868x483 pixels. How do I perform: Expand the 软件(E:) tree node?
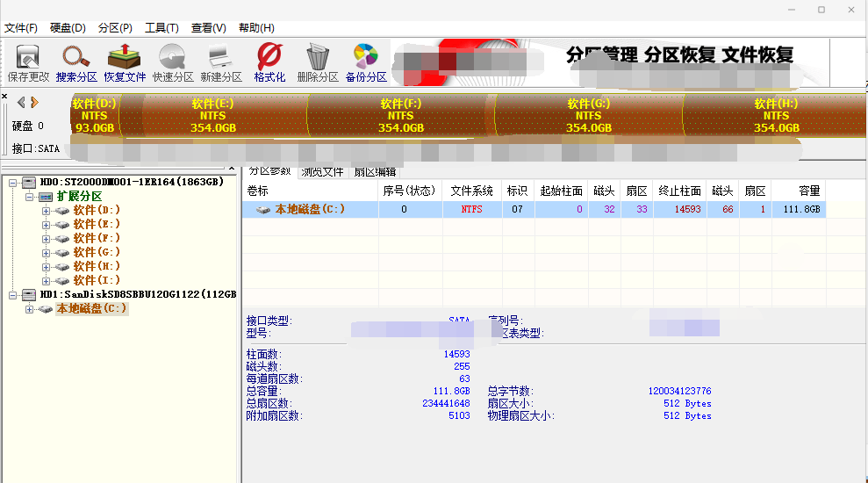46,225
